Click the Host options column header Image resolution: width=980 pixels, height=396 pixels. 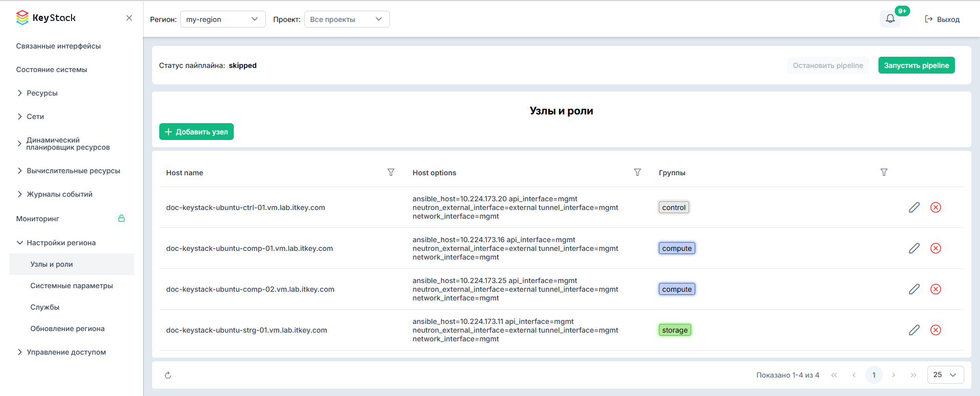click(x=434, y=173)
